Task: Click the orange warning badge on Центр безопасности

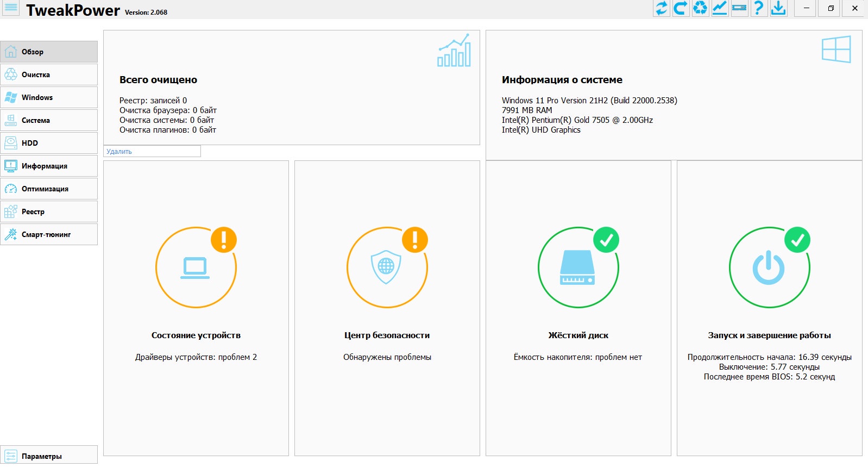Action: pyautogui.click(x=415, y=240)
